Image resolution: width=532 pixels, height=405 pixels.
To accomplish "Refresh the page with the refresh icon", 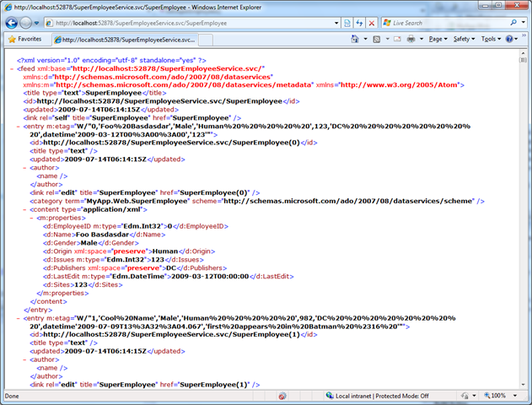I will point(360,23).
